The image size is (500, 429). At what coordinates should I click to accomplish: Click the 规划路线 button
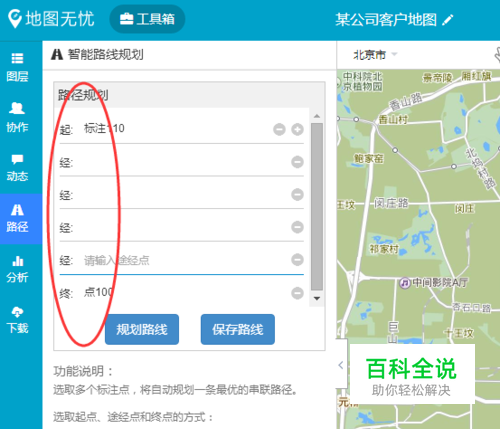click(x=142, y=329)
